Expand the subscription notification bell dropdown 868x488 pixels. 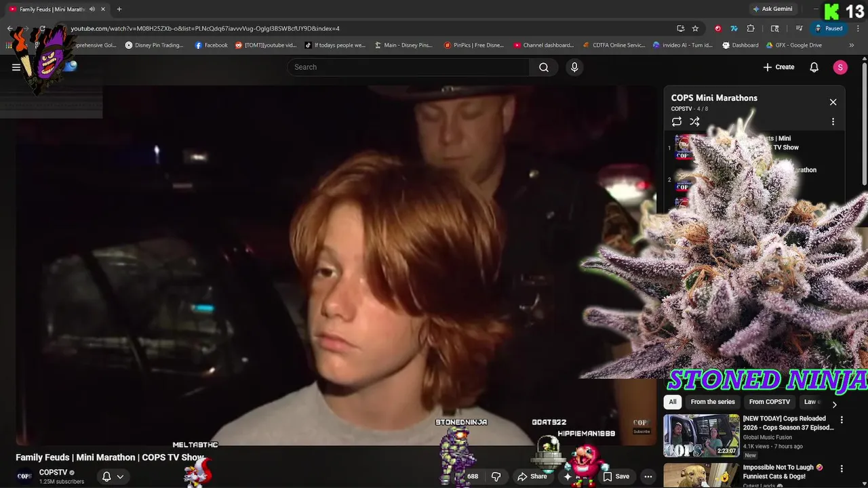(x=113, y=476)
